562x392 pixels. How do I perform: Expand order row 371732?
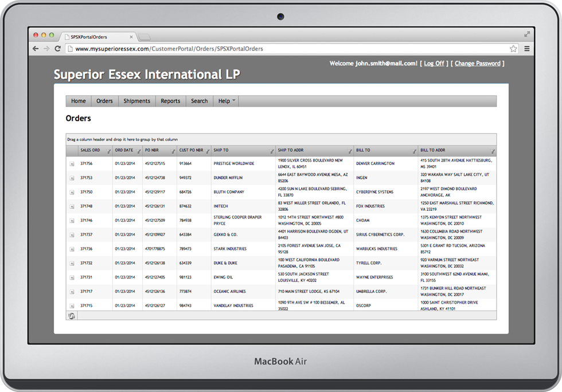tap(72, 264)
